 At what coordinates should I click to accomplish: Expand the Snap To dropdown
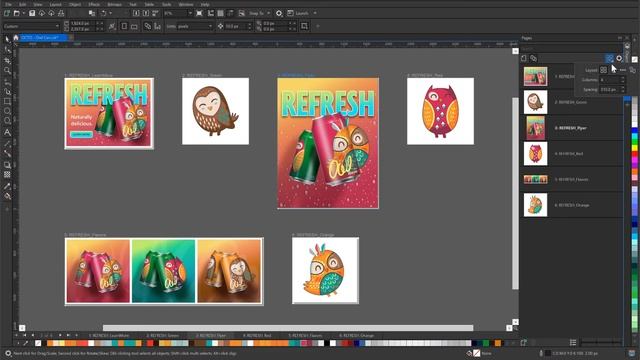tap(269, 13)
